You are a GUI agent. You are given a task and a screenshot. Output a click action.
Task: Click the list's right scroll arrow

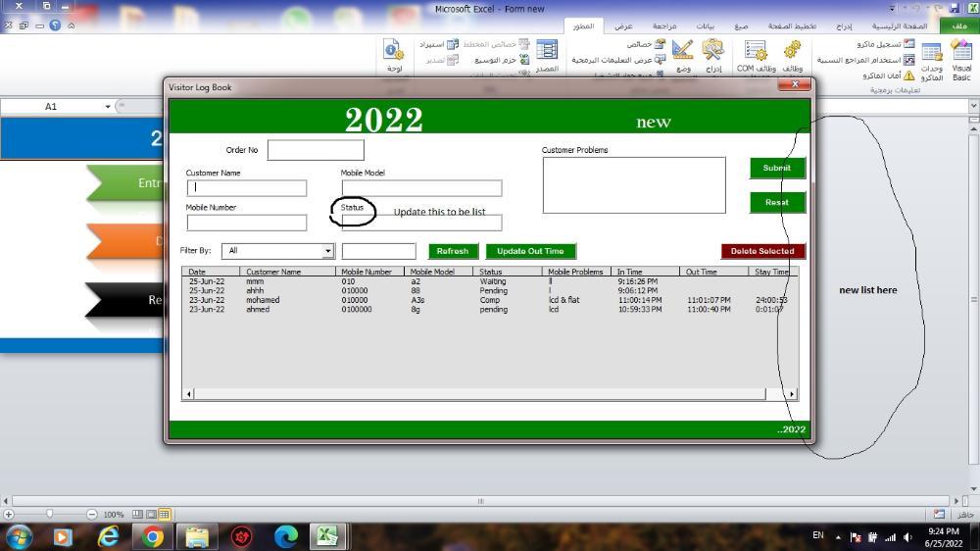[792, 394]
